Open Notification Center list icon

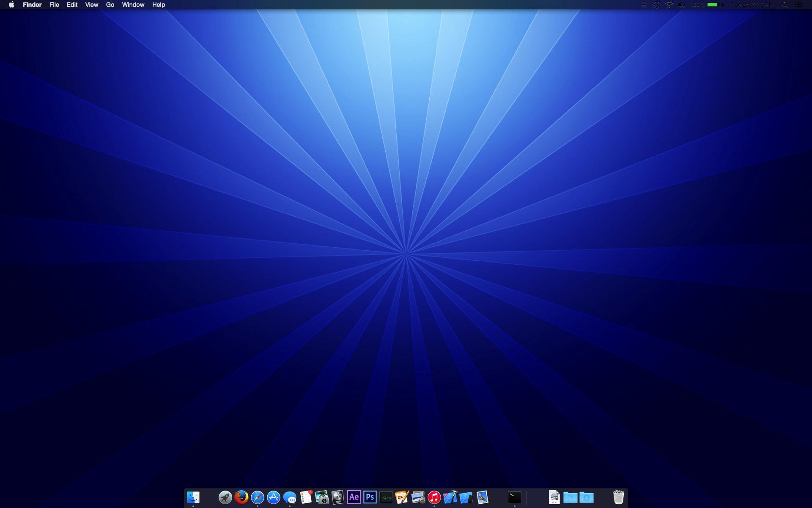pos(799,5)
